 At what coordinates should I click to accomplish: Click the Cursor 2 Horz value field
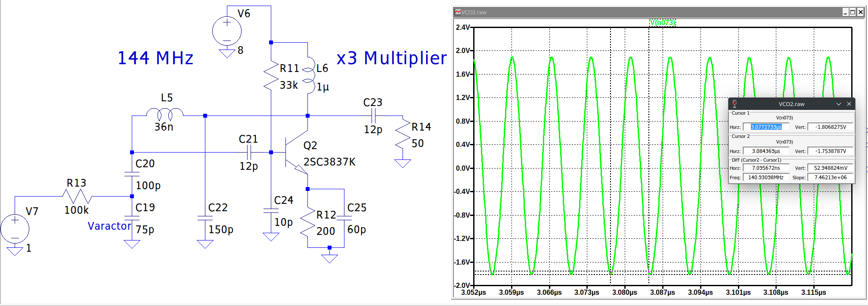766,151
